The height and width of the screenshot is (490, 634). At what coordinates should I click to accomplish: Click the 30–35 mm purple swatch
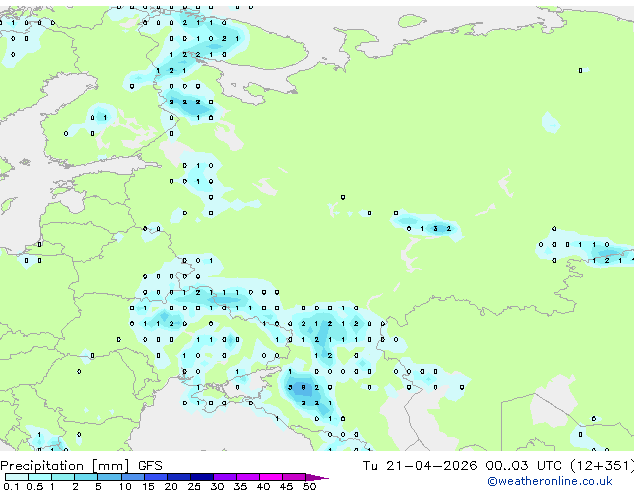click(224, 477)
